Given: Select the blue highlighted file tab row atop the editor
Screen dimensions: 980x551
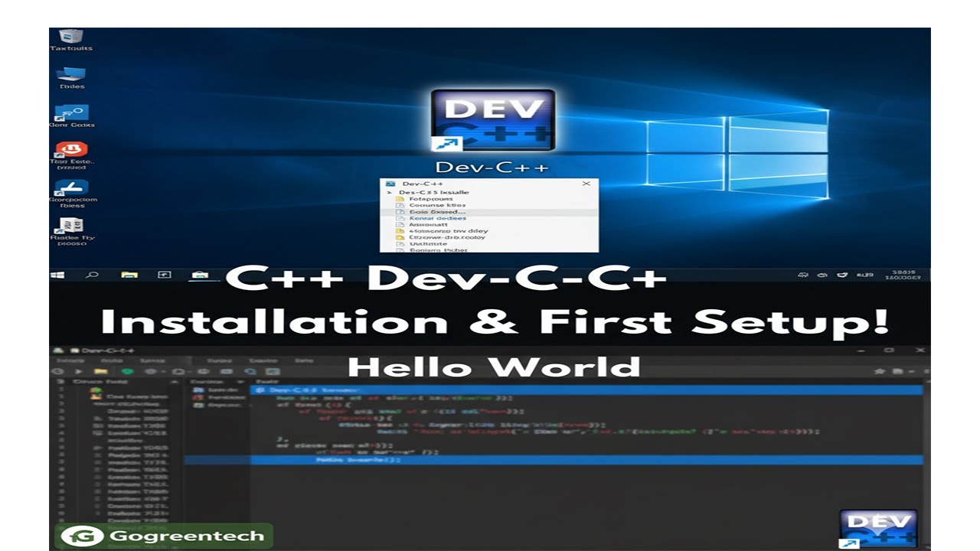Looking at the screenshot, I should click(x=586, y=390).
